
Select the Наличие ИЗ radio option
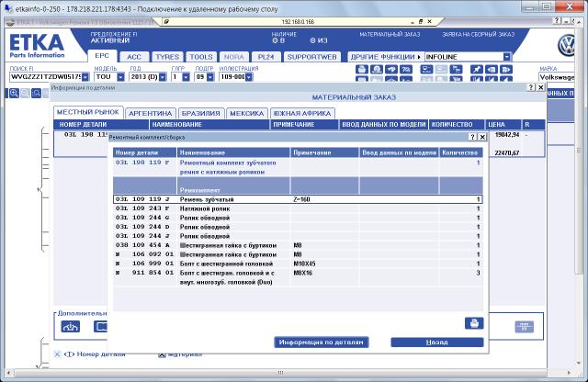(312, 40)
